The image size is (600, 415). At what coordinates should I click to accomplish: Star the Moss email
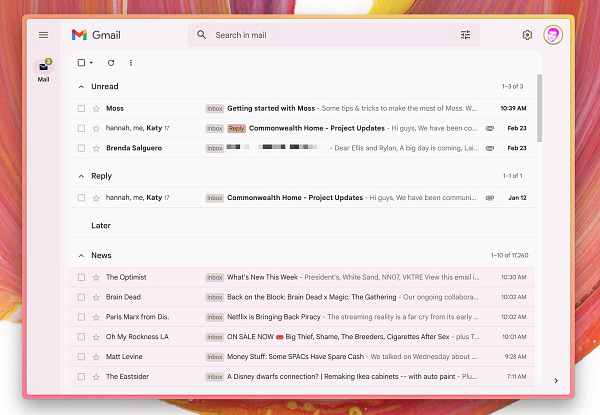tap(96, 109)
